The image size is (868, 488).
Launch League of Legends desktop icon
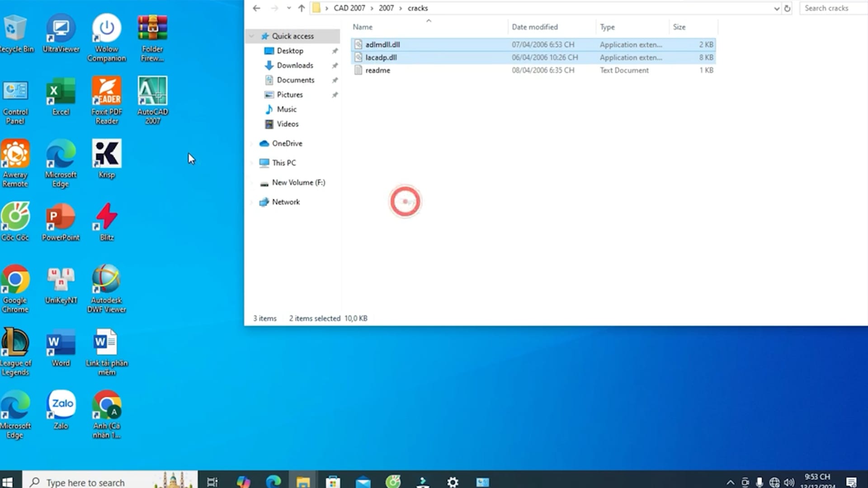15,352
